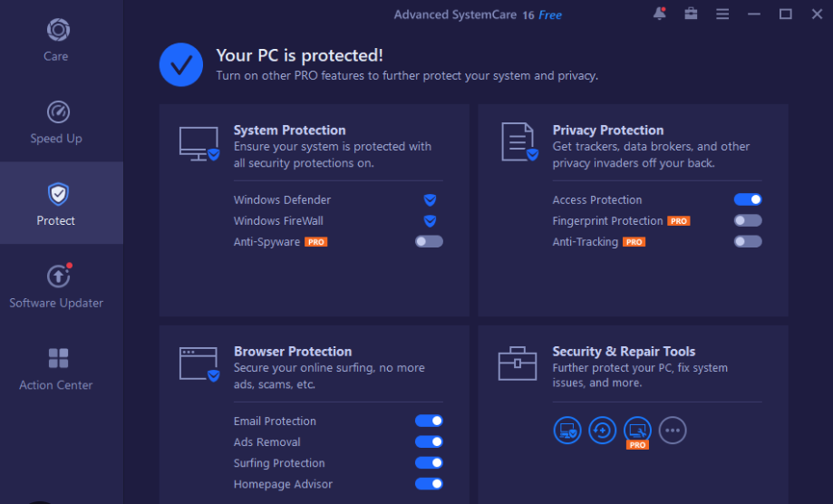The width and height of the screenshot is (833, 504).
Task: Launch the first security tool monitor-shield icon
Action: click(x=567, y=431)
